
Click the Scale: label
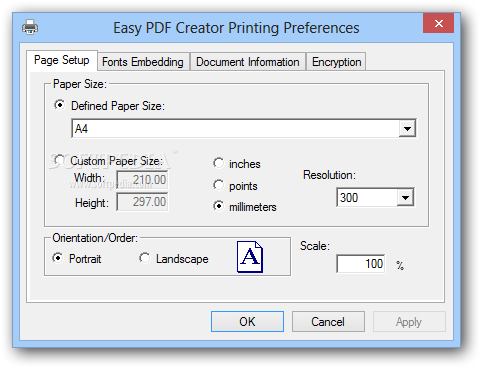point(315,246)
